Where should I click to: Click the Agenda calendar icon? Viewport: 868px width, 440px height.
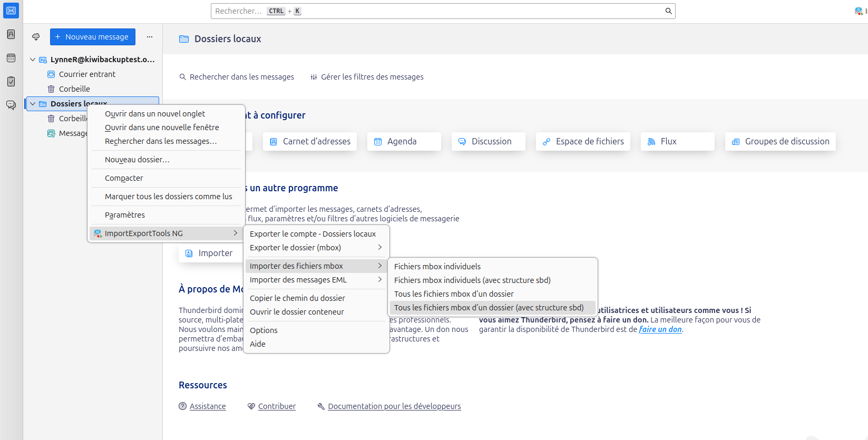click(x=378, y=142)
